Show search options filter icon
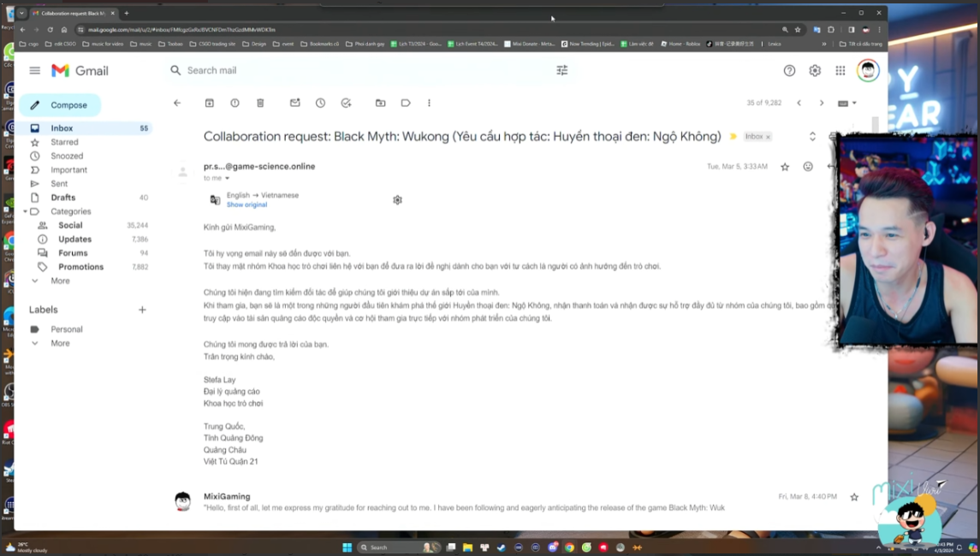The height and width of the screenshot is (556, 980). tap(561, 71)
